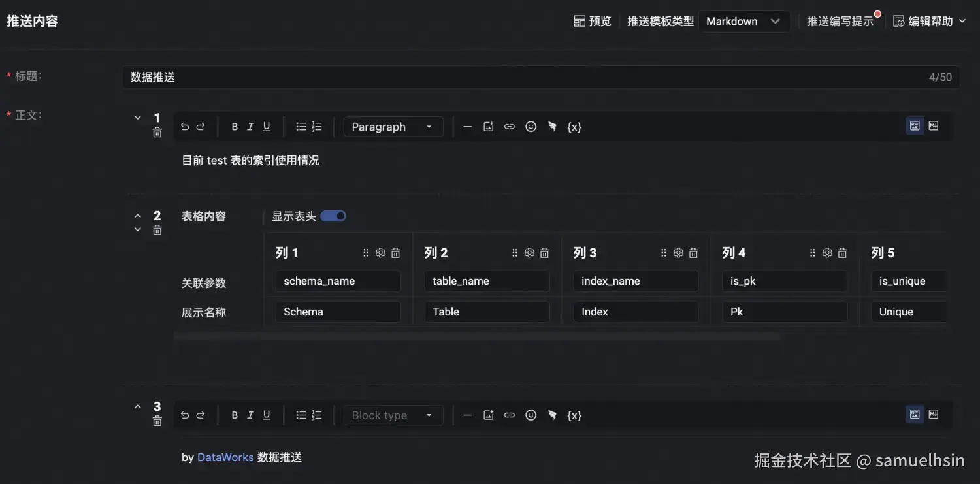Screen dimensions: 980x484
Task: Open settings for 列 4
Action: (828, 253)
